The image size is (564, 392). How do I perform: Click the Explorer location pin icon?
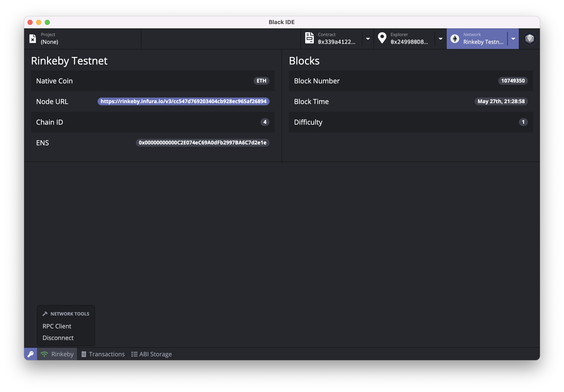(382, 38)
